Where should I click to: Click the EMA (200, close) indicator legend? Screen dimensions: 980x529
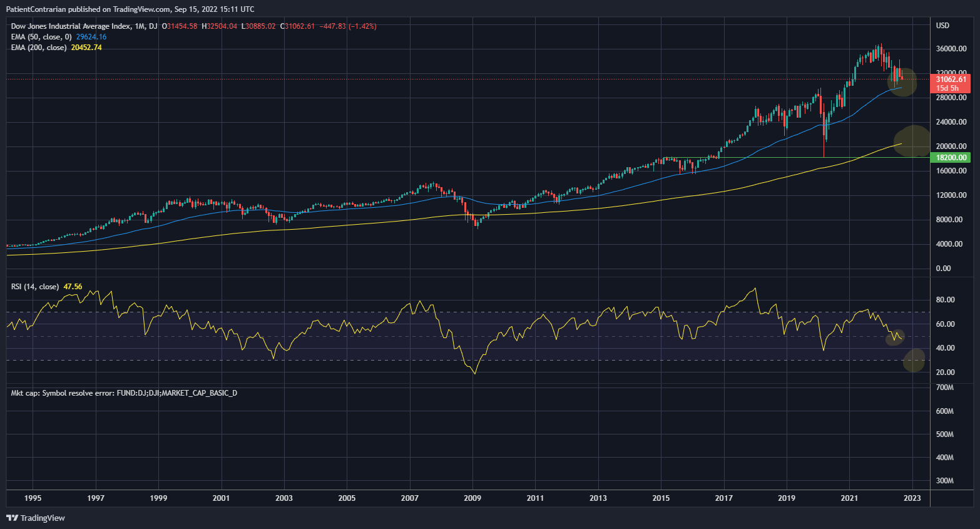[39, 48]
